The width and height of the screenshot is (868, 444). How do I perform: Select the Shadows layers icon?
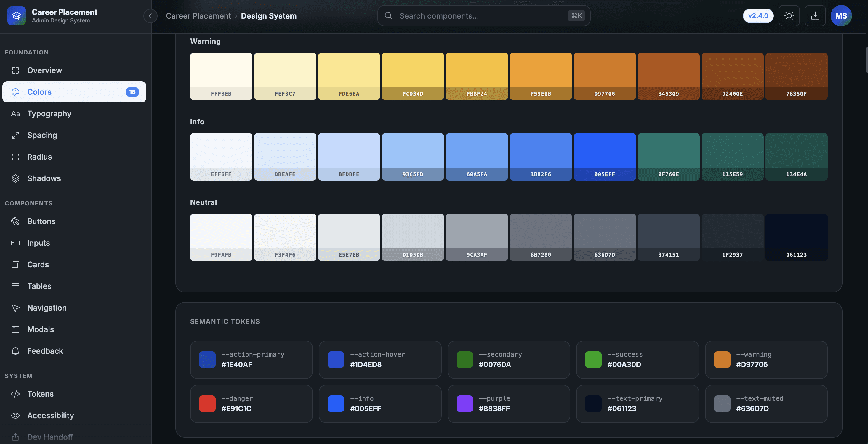pos(15,178)
